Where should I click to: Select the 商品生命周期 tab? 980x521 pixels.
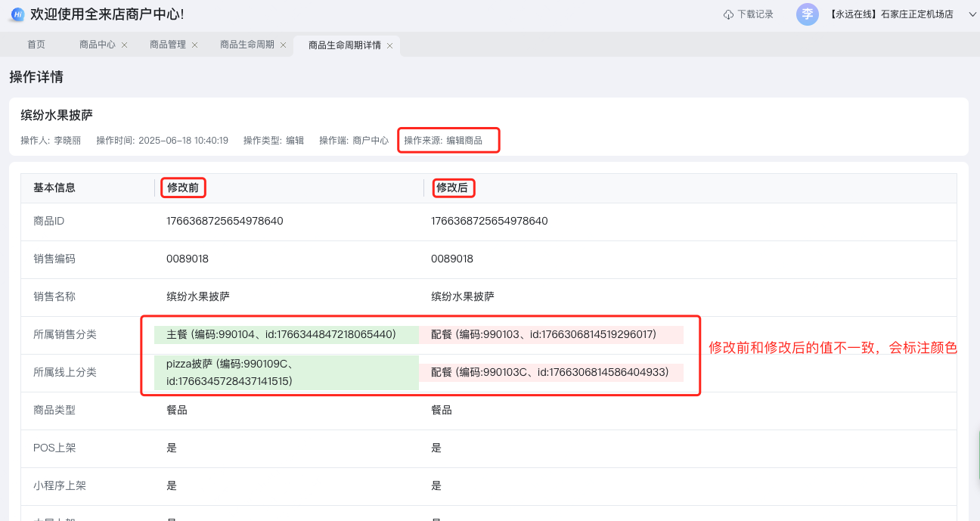[x=247, y=45]
